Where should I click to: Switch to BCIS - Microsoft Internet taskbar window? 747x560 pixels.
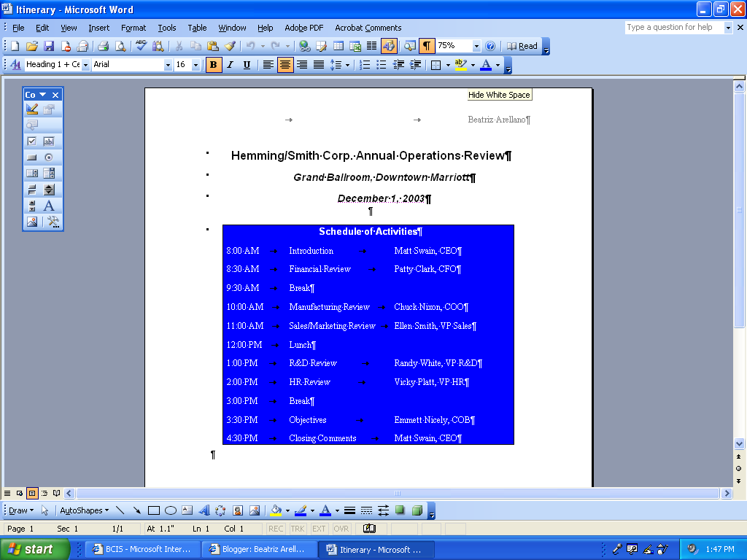(142, 550)
